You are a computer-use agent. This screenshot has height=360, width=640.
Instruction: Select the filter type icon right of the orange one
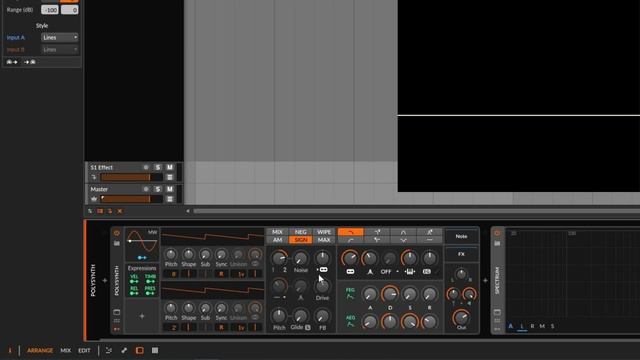point(377,232)
